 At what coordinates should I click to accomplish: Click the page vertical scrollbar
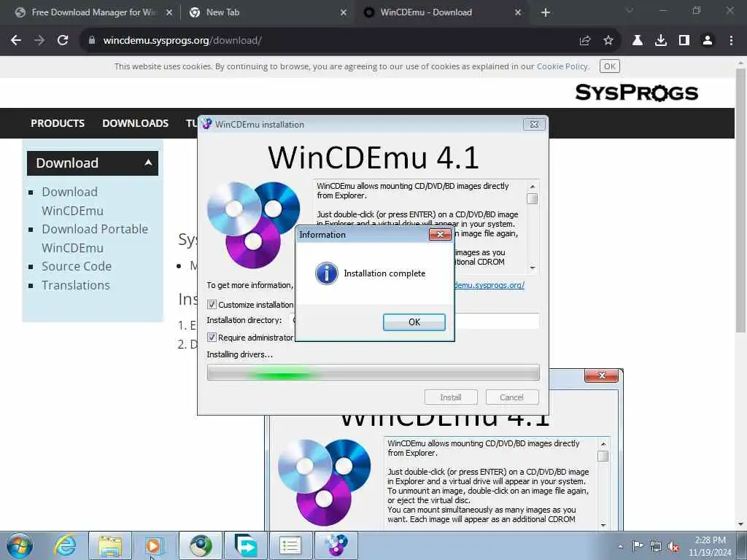pos(741,200)
